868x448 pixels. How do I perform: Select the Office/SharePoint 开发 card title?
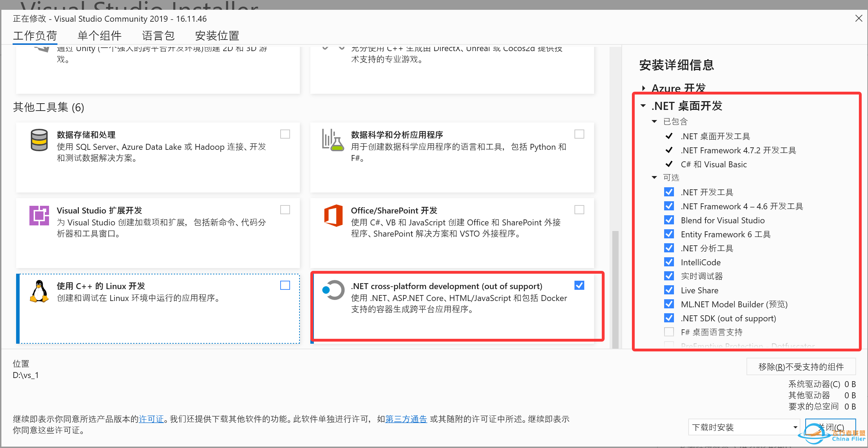(x=394, y=210)
